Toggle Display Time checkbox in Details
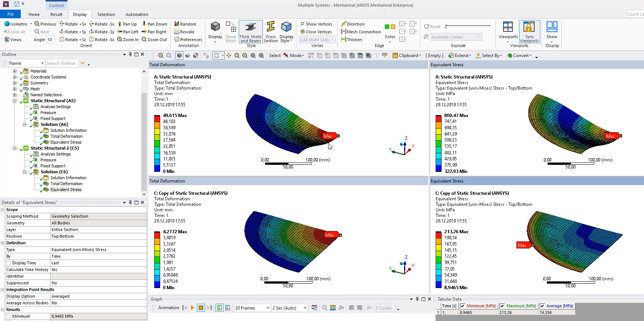Viewport: 644px width, 321px height. (x=9, y=263)
